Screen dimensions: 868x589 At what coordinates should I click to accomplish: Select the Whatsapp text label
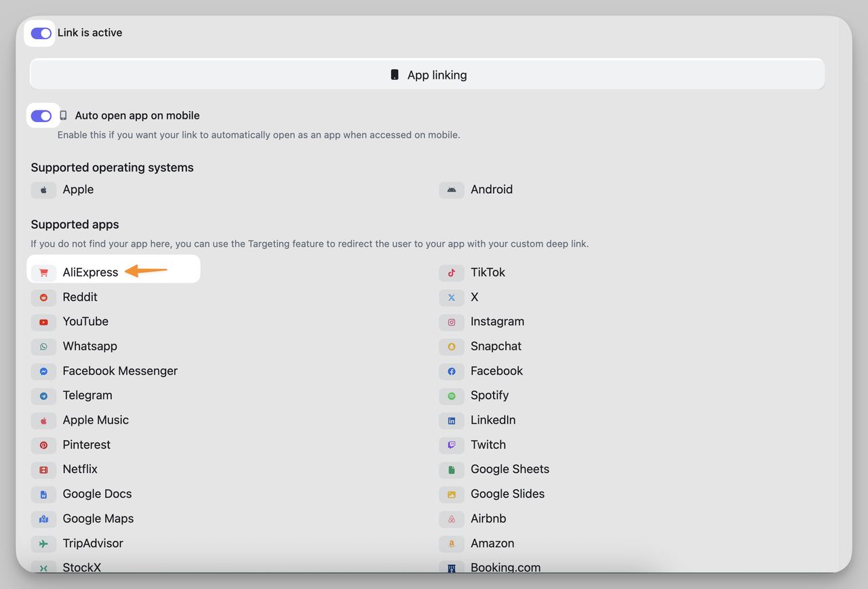(x=90, y=346)
